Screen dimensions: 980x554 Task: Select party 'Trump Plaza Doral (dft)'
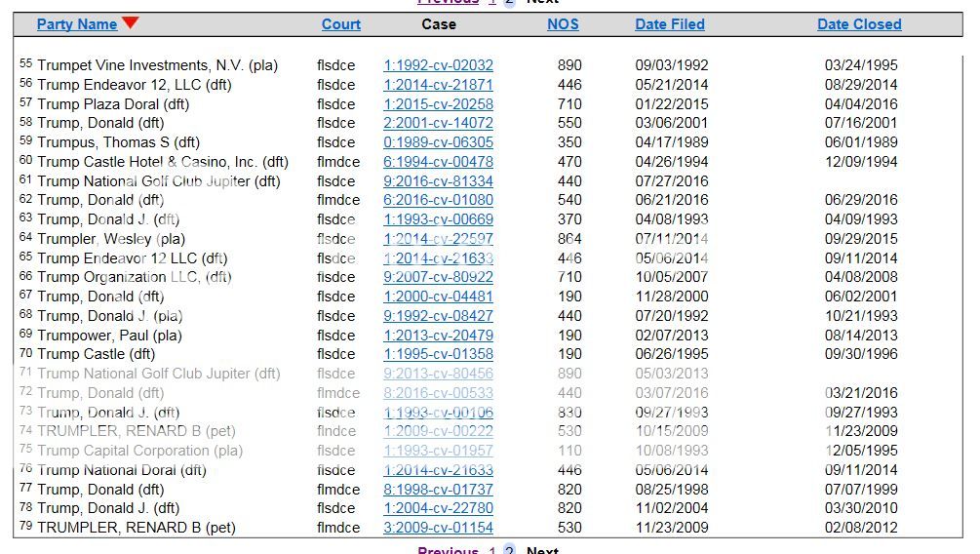(x=113, y=103)
